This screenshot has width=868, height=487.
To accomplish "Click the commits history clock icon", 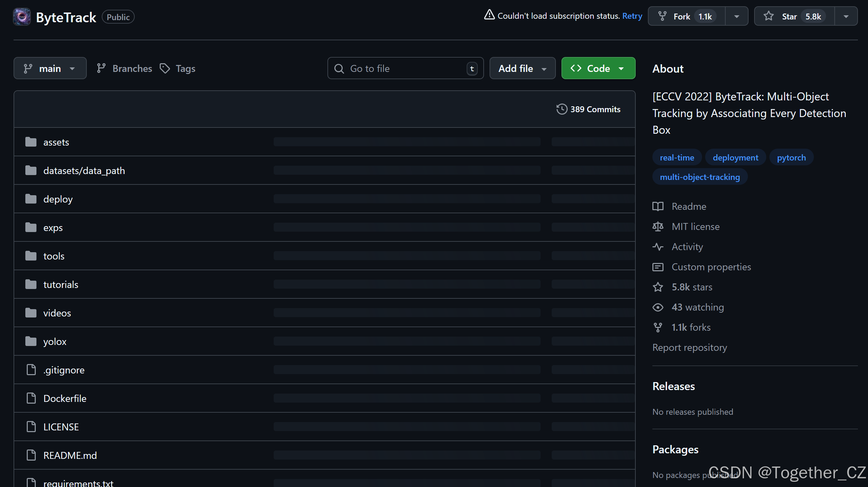I will point(561,109).
